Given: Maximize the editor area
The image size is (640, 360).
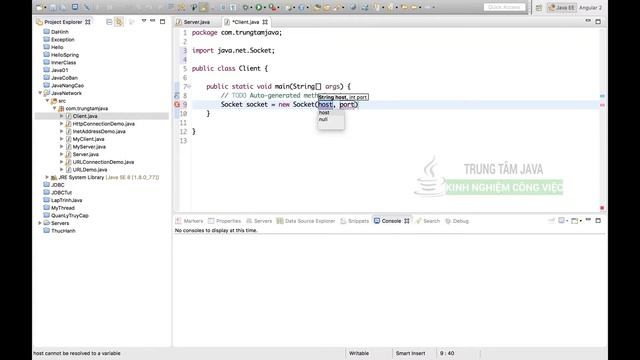Looking at the screenshot, I should coord(598,21).
